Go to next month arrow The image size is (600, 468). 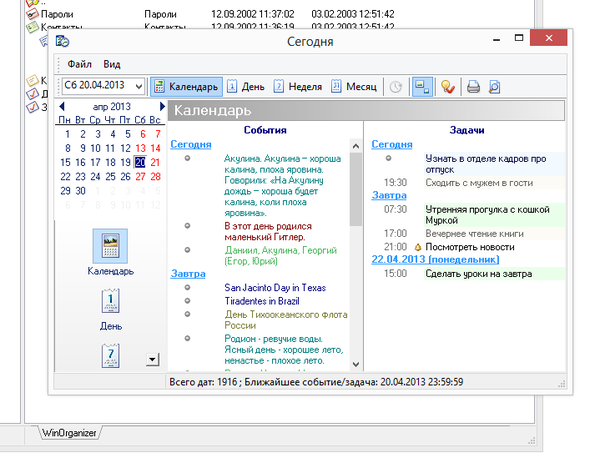(x=162, y=106)
